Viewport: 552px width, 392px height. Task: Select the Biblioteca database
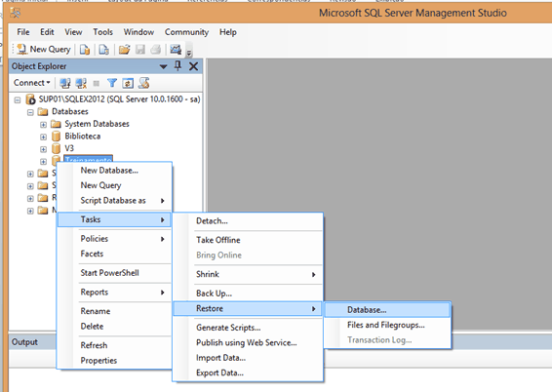82,137
